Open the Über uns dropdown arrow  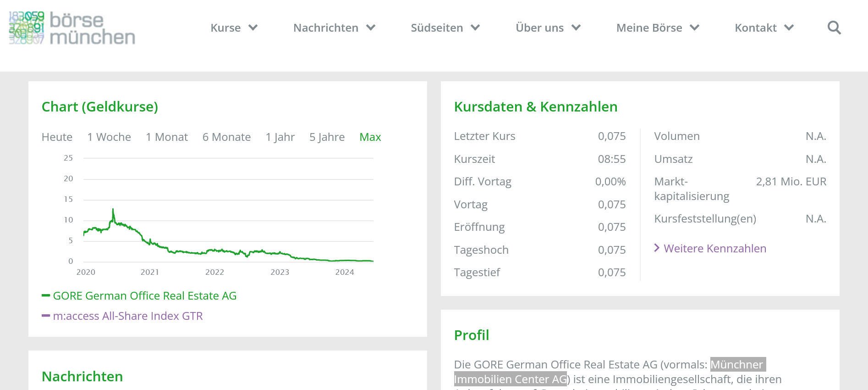(576, 28)
